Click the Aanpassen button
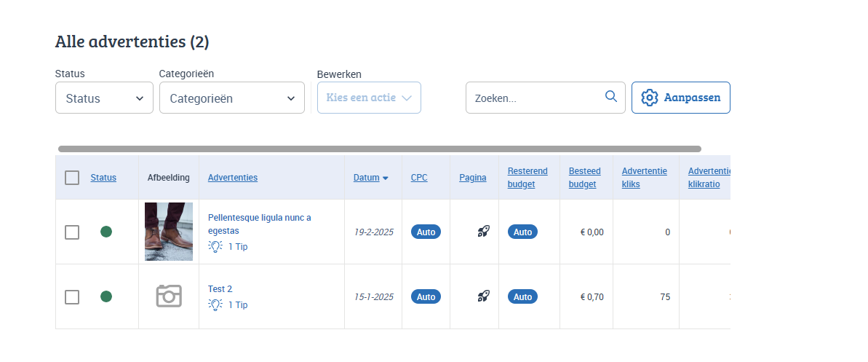Screen dimensions: 868x362 [x=680, y=98]
